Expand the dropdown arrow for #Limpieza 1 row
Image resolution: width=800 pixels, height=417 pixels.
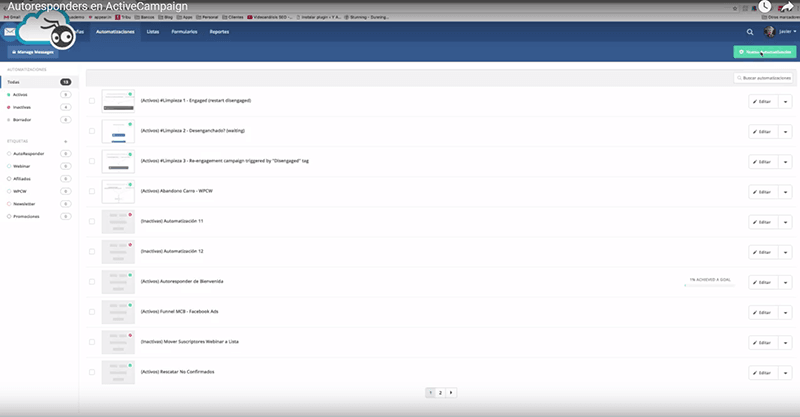(x=785, y=102)
